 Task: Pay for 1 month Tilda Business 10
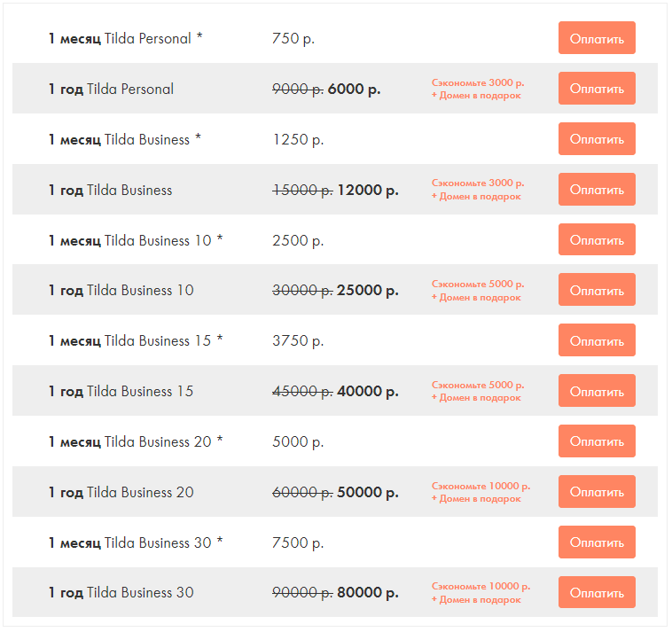597,240
